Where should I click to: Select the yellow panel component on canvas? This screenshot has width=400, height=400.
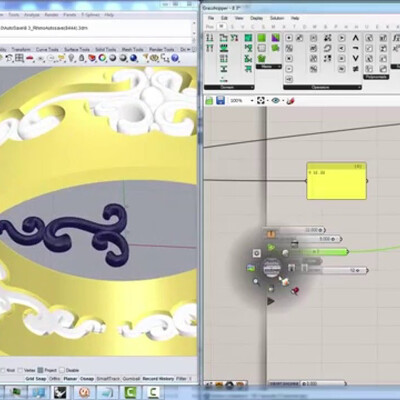pos(336,181)
